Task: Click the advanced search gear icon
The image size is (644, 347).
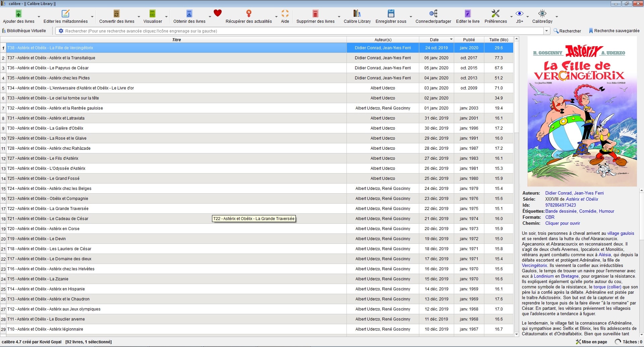Action: click(x=61, y=31)
